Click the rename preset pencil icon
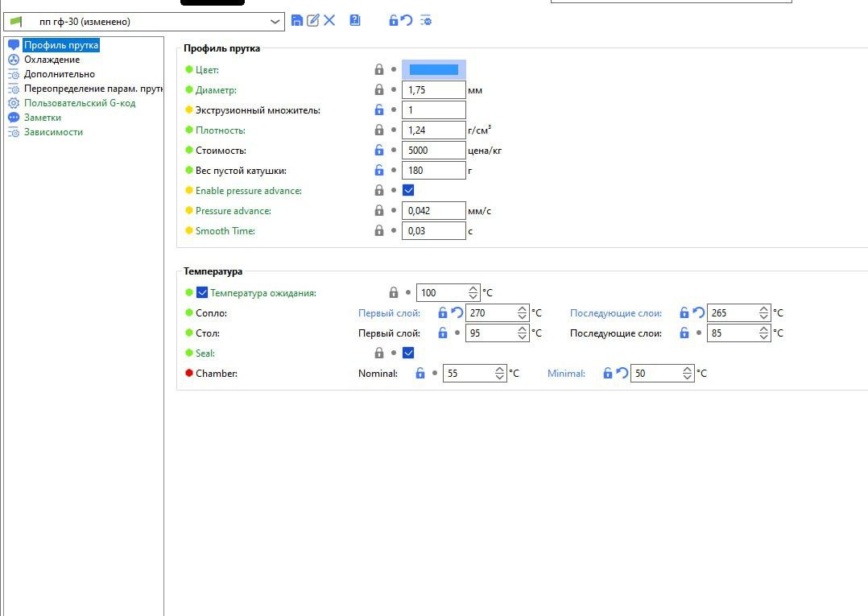Viewport: 868px width, 616px height. click(313, 20)
